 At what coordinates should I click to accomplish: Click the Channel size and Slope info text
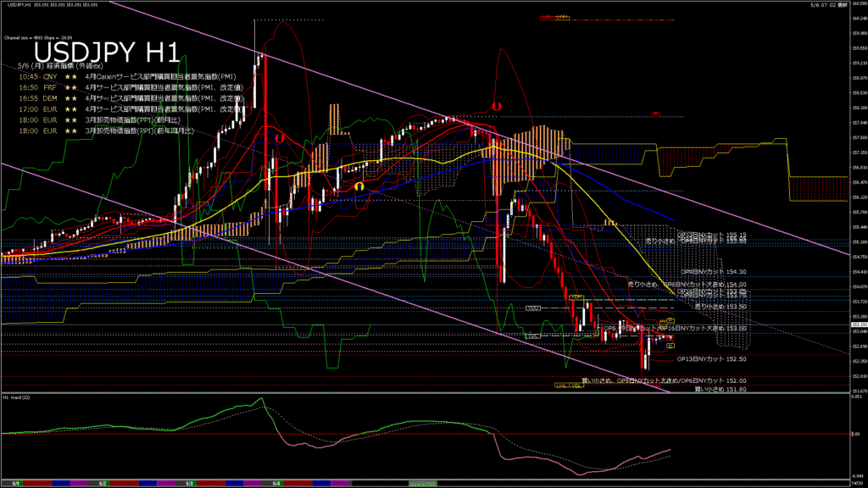(39, 38)
